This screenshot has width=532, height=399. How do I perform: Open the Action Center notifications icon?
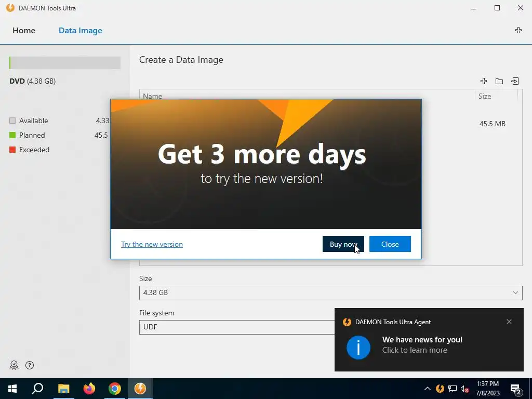tap(516, 389)
